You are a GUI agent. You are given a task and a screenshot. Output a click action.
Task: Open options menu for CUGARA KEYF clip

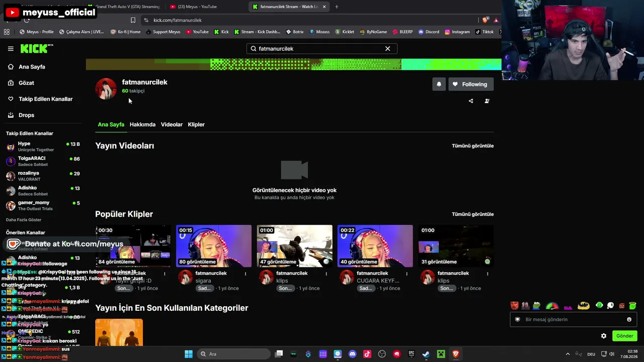point(407,274)
